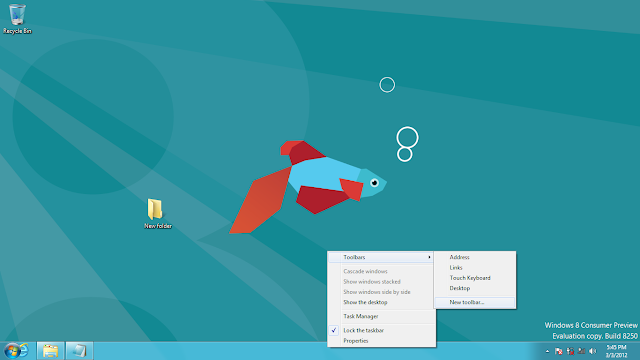The height and width of the screenshot is (360, 640).
Task: Open the Notepad taskbar button
Action: (x=79, y=351)
